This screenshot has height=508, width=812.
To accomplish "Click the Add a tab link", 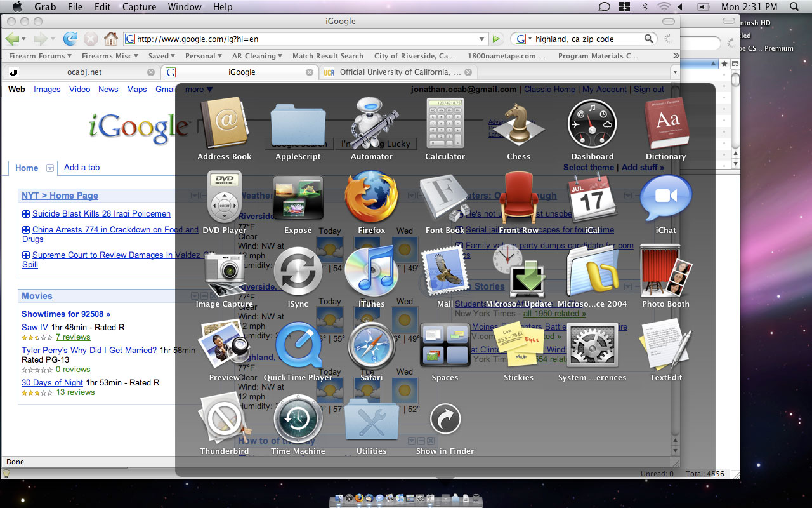I will [x=82, y=168].
